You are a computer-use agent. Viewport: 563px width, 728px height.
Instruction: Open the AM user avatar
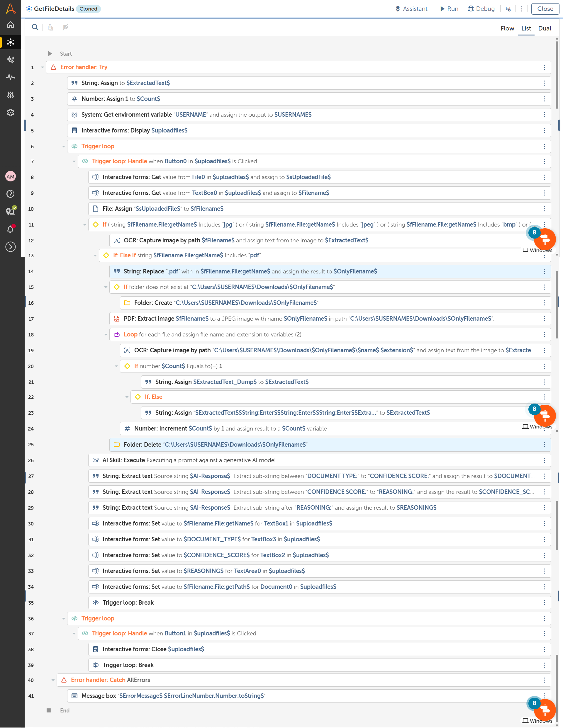pyautogui.click(x=11, y=176)
